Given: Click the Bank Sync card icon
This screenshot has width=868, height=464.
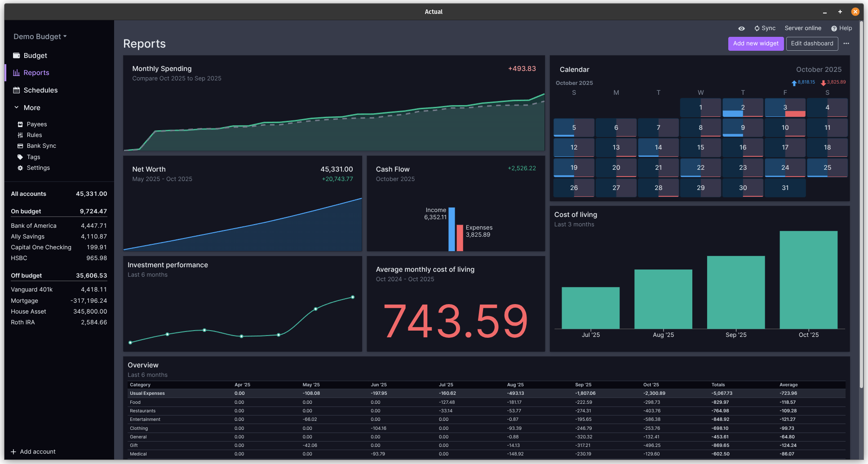Looking at the screenshot, I should (20, 146).
